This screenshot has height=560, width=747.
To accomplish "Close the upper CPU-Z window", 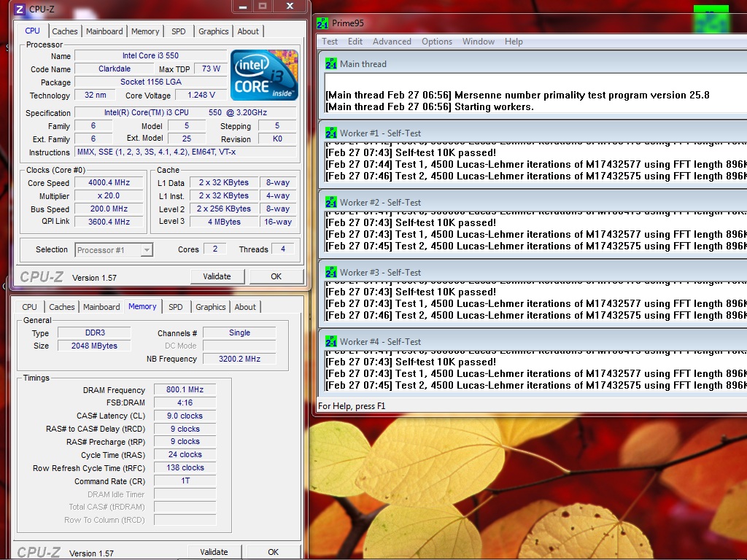I will tap(290, 7).
